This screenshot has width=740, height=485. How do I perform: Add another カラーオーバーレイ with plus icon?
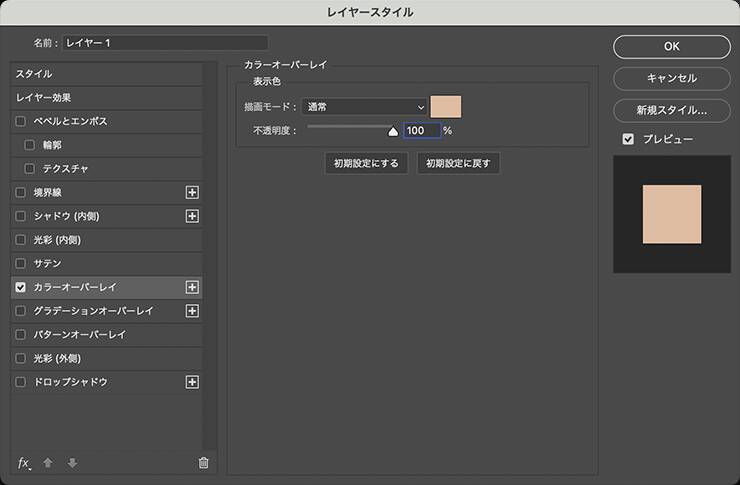[x=193, y=287]
